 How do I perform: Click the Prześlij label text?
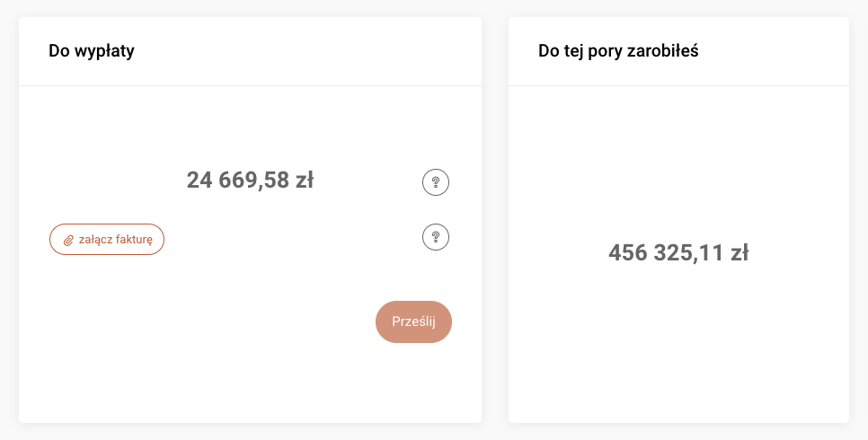(x=413, y=322)
